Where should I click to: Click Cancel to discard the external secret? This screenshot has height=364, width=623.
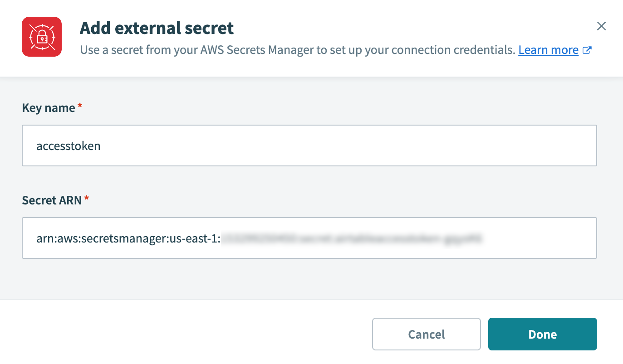(x=426, y=334)
